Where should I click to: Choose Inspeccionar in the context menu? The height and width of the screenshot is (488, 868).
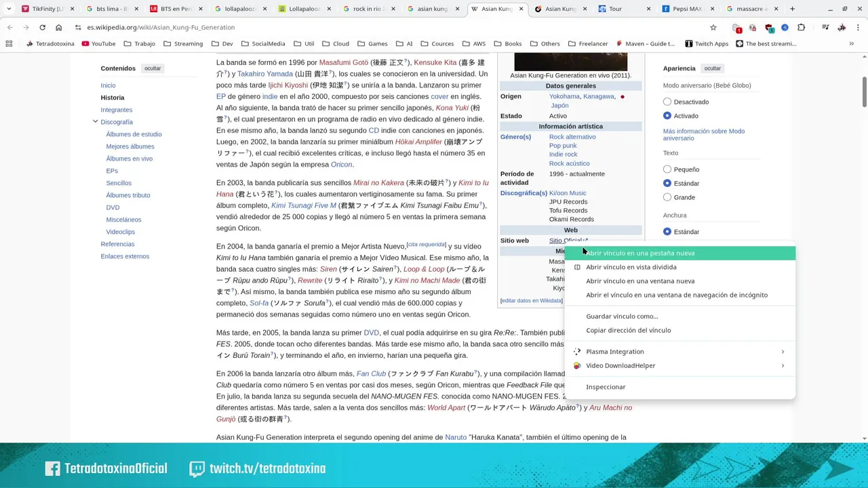680,387
